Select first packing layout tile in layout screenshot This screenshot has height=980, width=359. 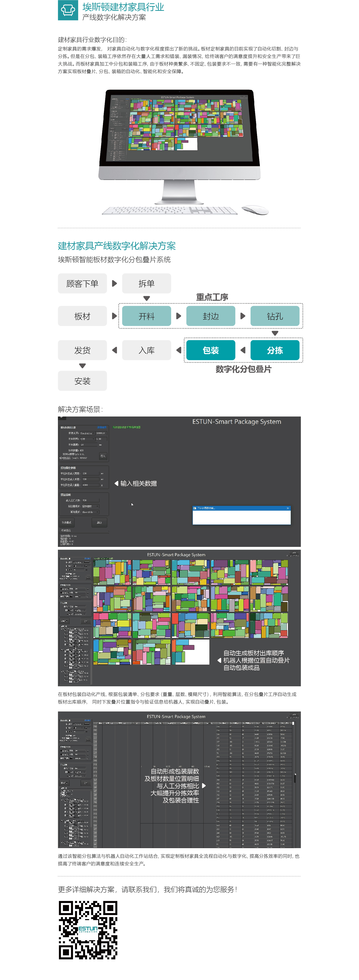click(x=112, y=572)
